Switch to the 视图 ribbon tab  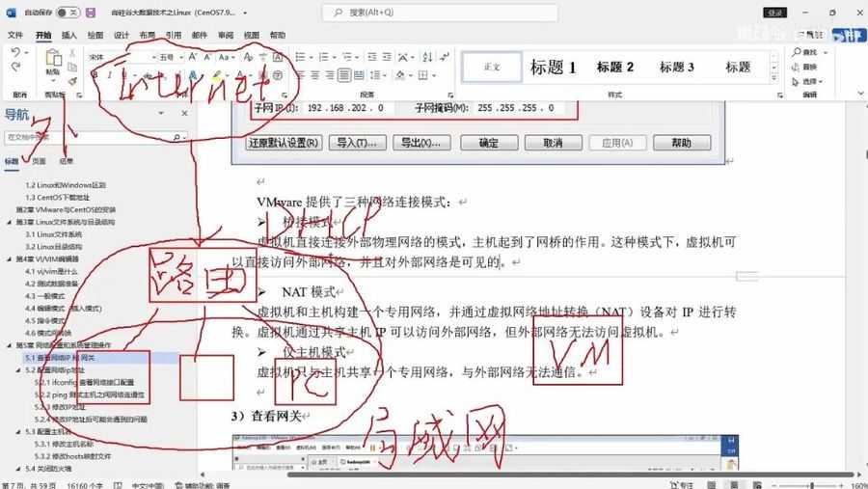[x=252, y=35]
